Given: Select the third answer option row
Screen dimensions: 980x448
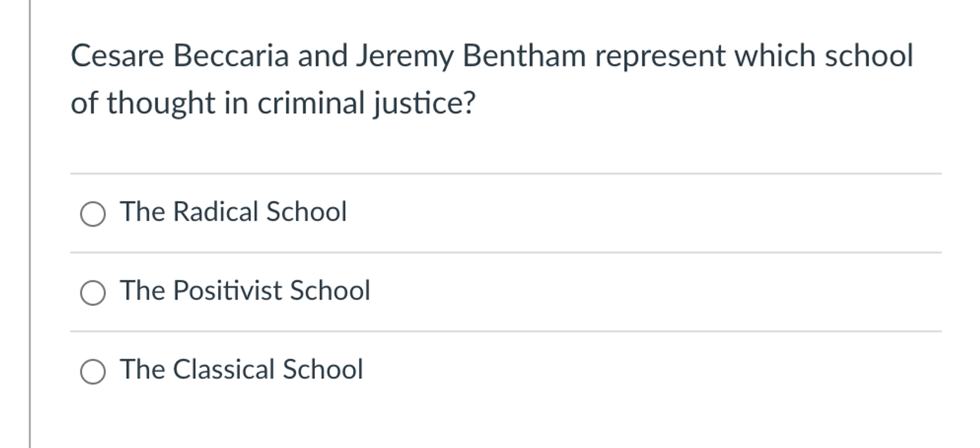Looking at the screenshot, I should click(296, 369).
